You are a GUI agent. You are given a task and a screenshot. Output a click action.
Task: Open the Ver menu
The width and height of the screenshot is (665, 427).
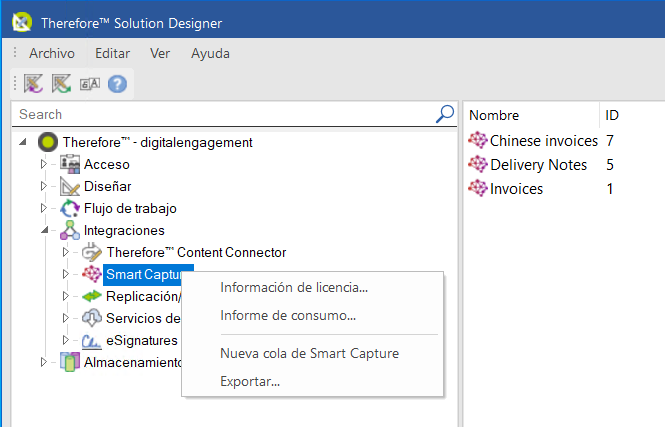[160, 53]
